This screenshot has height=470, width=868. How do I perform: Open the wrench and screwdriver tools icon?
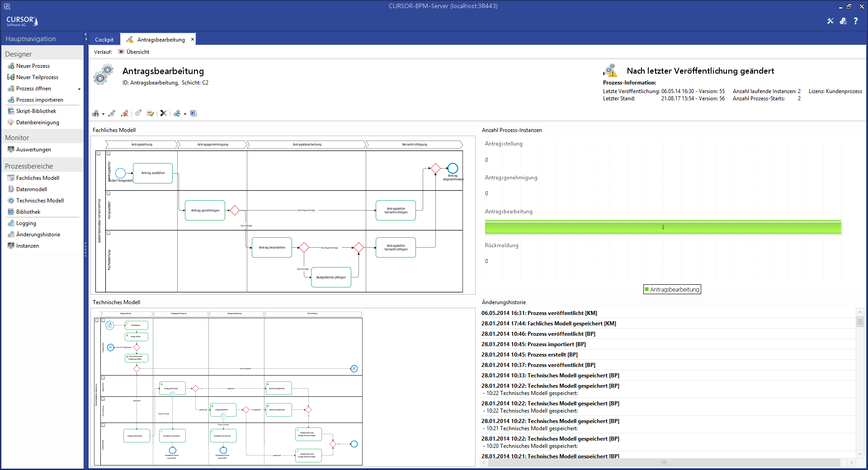830,21
